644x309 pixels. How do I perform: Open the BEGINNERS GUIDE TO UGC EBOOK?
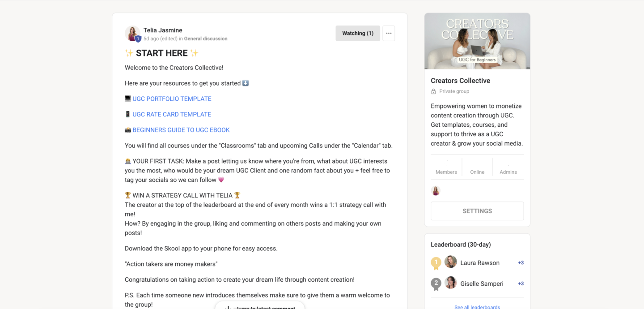pos(181,130)
